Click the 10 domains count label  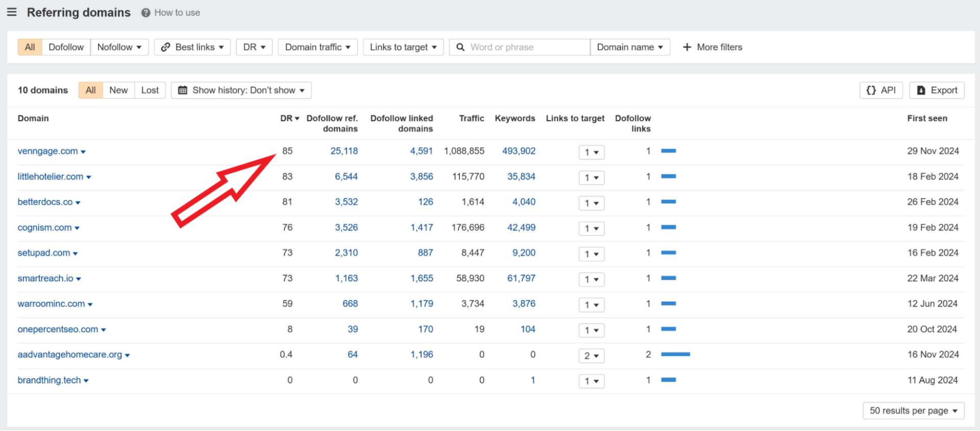click(x=43, y=90)
